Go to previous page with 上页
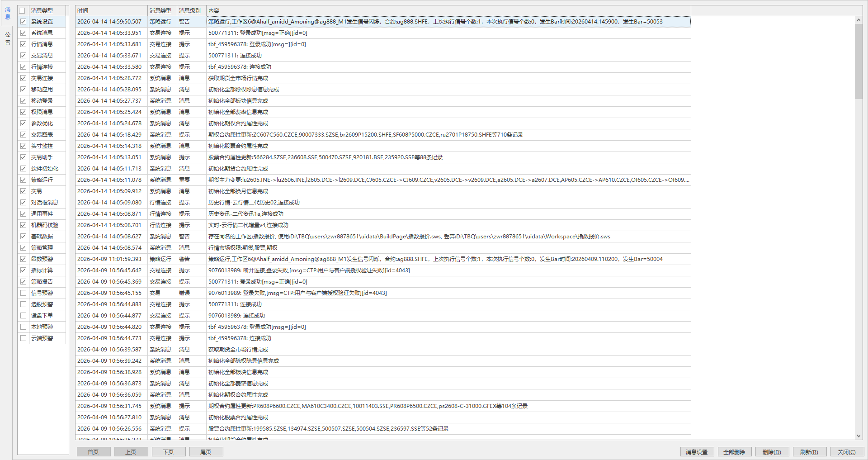Viewport: 868px width, 460px height. [x=131, y=452]
